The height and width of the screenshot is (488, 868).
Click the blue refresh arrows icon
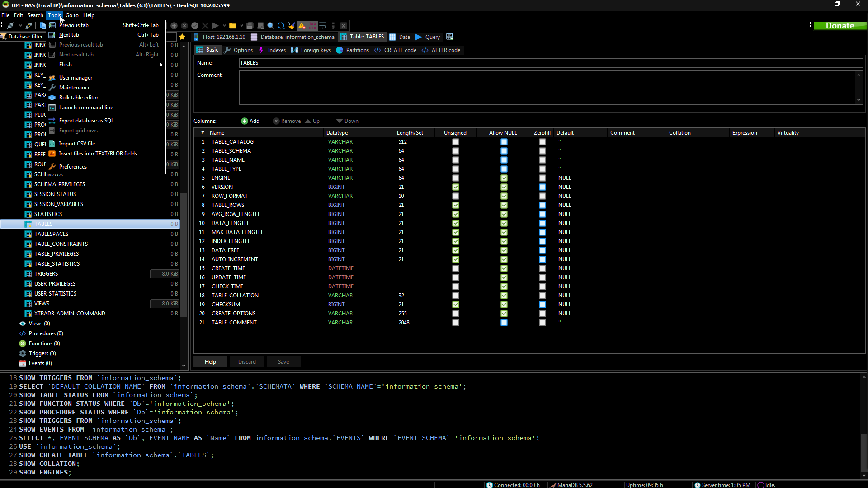click(281, 26)
